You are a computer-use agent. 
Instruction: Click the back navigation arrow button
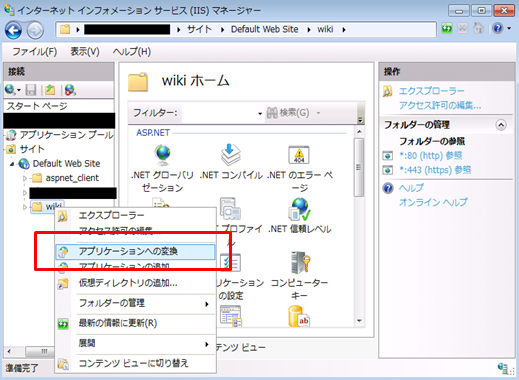click(13, 30)
